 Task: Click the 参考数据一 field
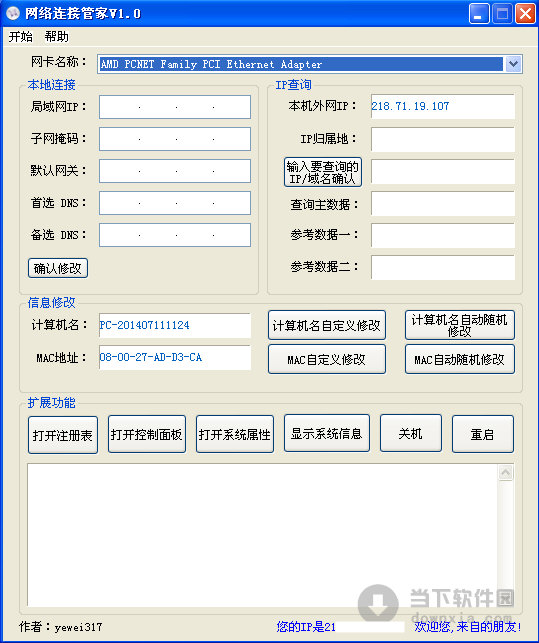(443, 235)
